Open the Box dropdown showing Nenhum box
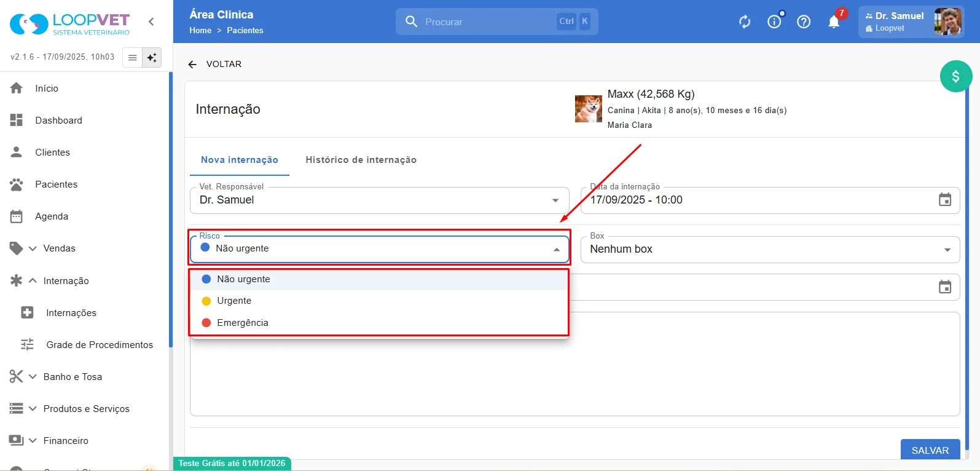The image size is (980, 471). pyautogui.click(x=770, y=249)
